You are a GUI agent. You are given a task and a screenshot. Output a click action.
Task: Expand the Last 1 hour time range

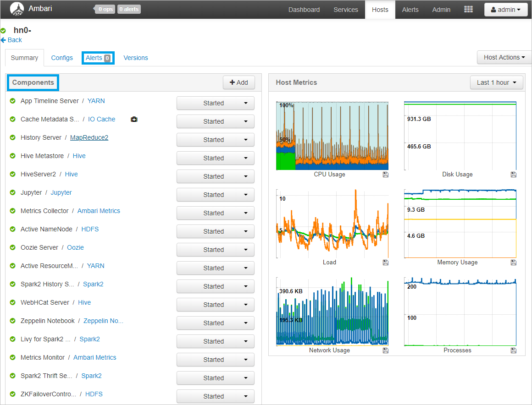(497, 82)
